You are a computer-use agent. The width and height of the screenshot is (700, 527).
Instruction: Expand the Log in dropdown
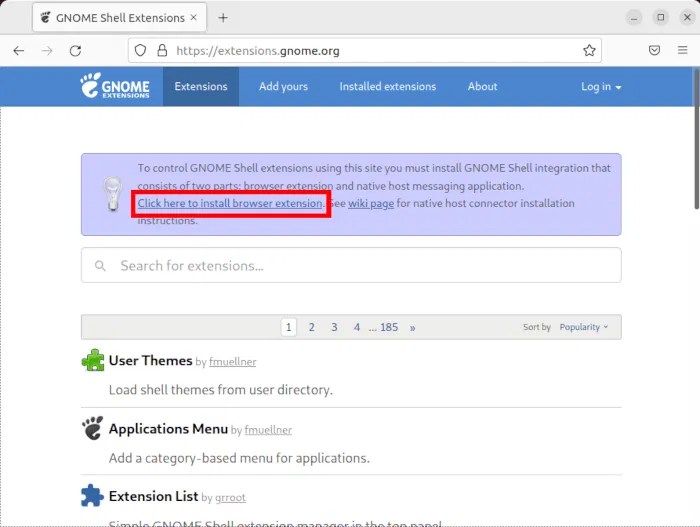point(601,87)
